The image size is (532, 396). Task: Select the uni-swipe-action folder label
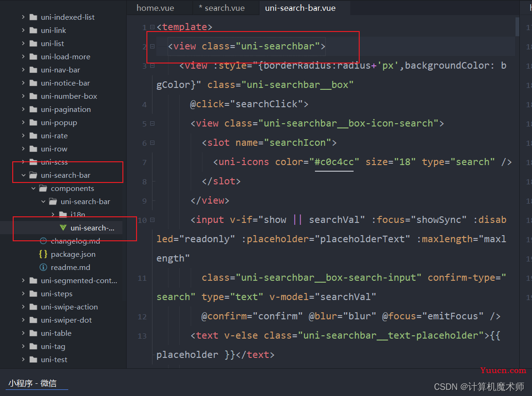pos(69,307)
